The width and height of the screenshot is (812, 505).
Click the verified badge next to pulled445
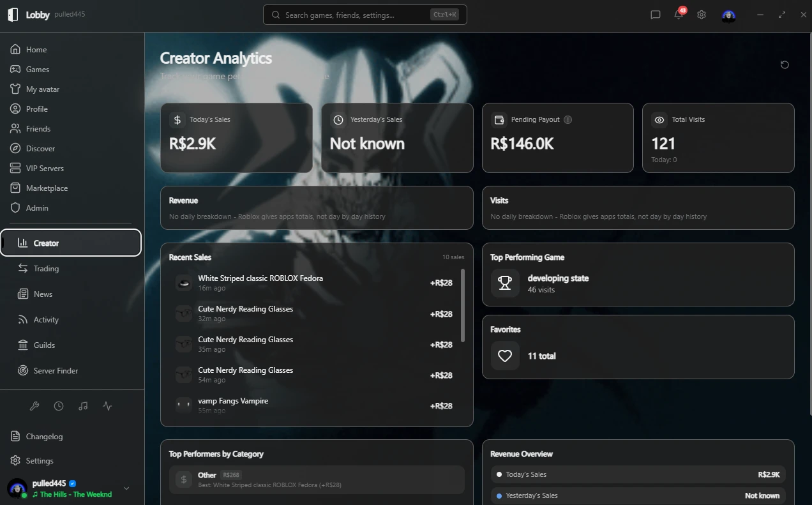coord(73,483)
